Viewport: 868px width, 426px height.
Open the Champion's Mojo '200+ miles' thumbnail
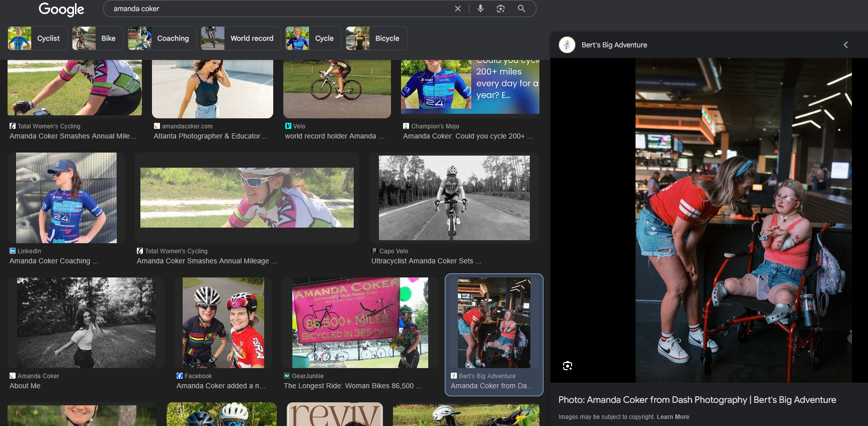(x=470, y=87)
